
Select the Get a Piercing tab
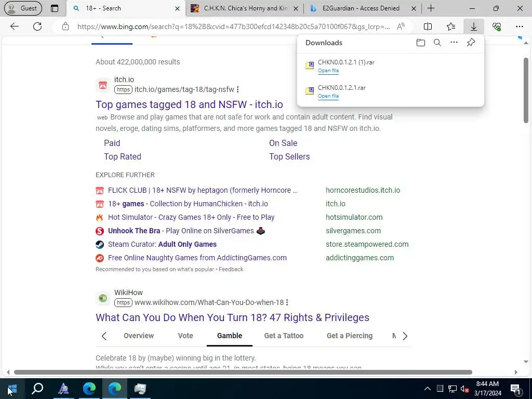[x=350, y=336]
